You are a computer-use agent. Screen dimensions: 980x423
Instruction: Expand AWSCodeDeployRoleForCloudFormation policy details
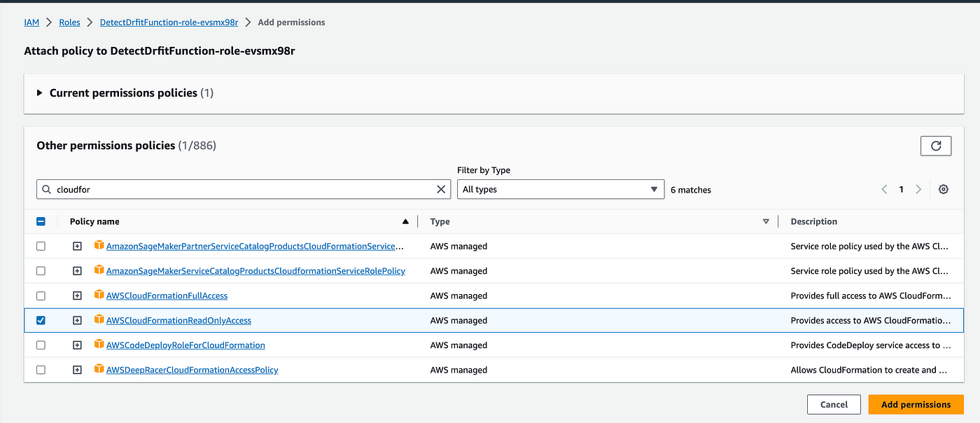(x=78, y=345)
